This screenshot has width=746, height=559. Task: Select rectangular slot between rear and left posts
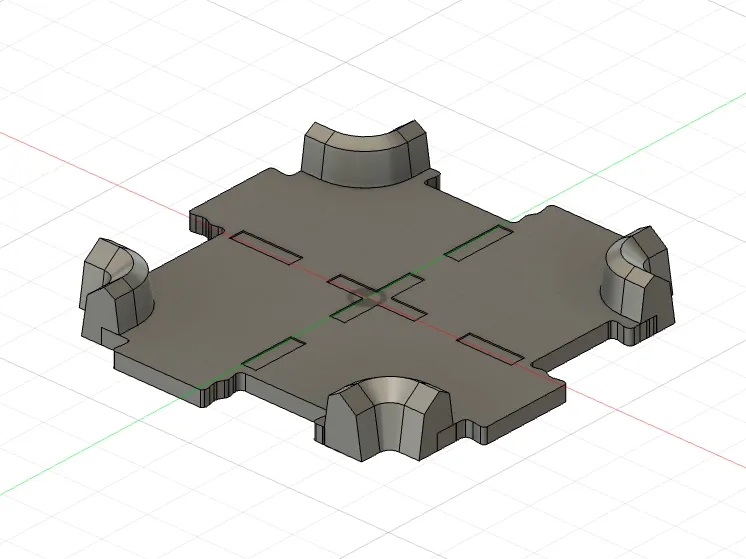click(x=265, y=247)
